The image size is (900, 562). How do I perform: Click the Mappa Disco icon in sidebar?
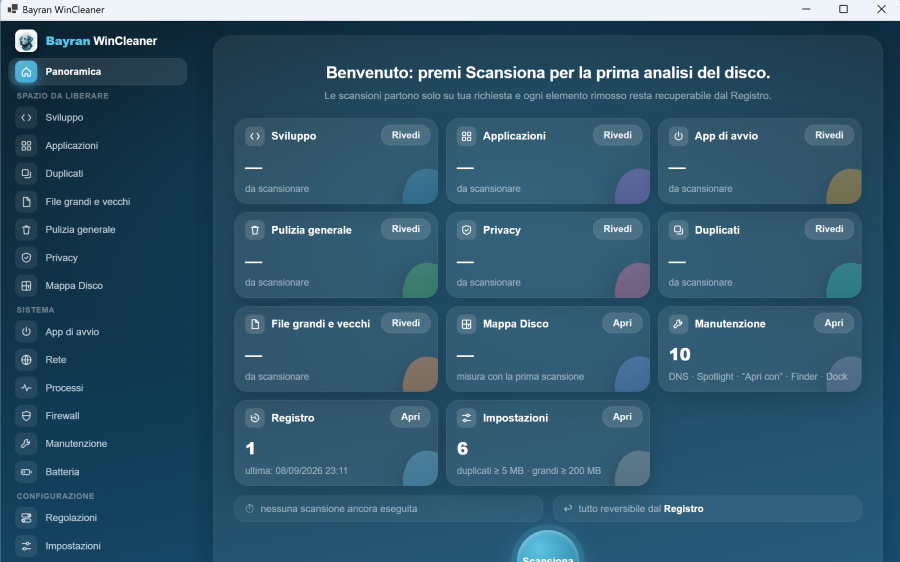tap(26, 286)
